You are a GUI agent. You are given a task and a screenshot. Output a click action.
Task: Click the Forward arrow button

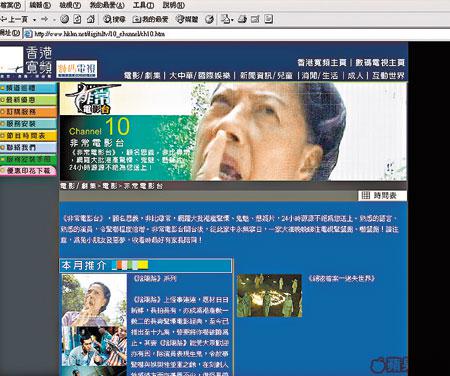45,19
